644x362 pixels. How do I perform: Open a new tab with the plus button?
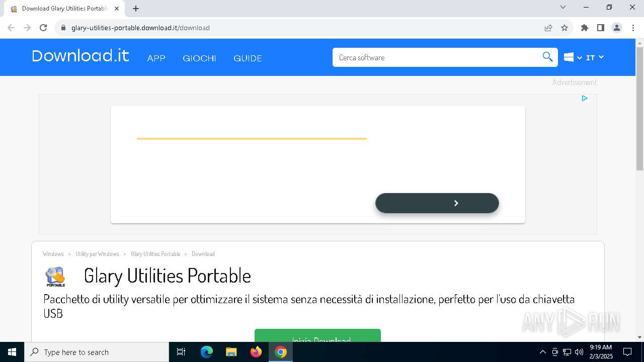[x=136, y=9]
